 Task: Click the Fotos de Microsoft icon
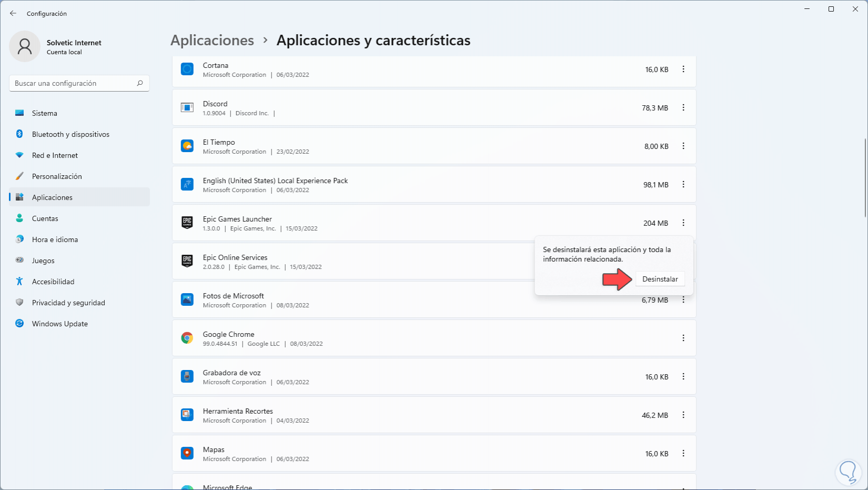[187, 299]
